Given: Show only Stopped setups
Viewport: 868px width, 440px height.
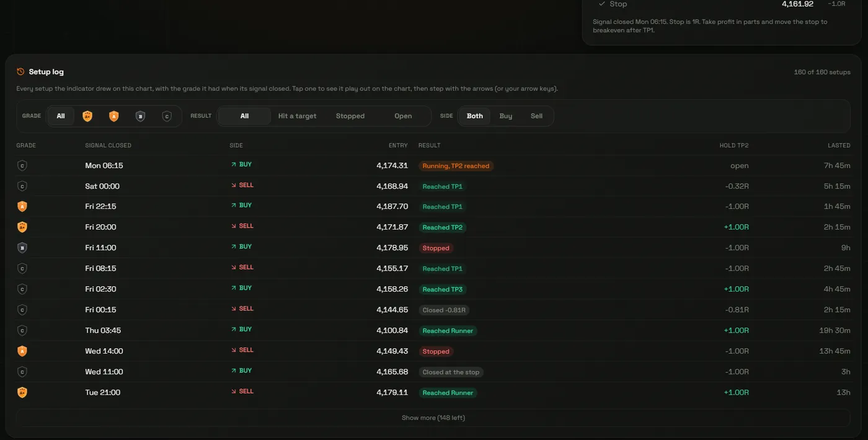Looking at the screenshot, I should point(350,116).
